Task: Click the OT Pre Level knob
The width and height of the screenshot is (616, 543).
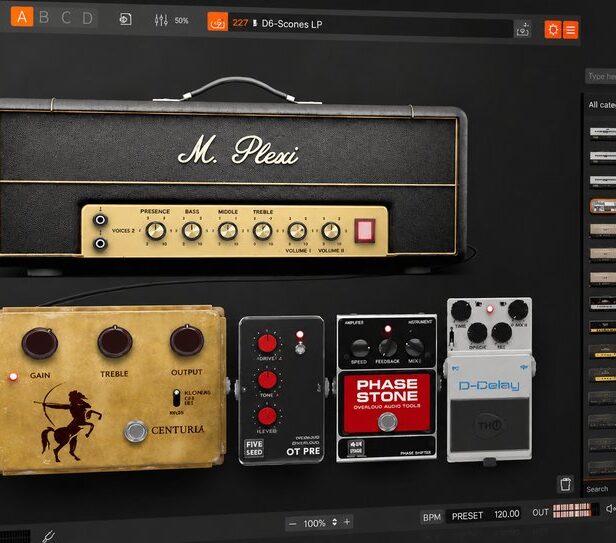Action: click(267, 416)
